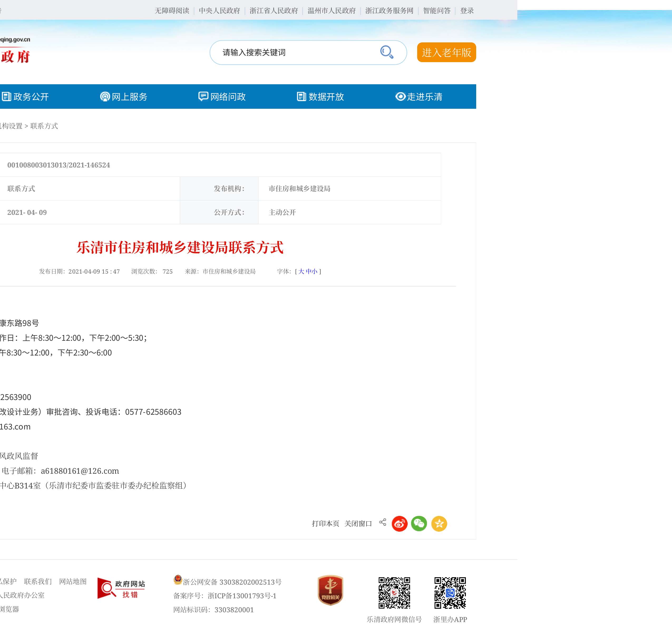The width and height of the screenshot is (672, 637).
Task: Click the magnifier search icon
Action: coord(387,52)
